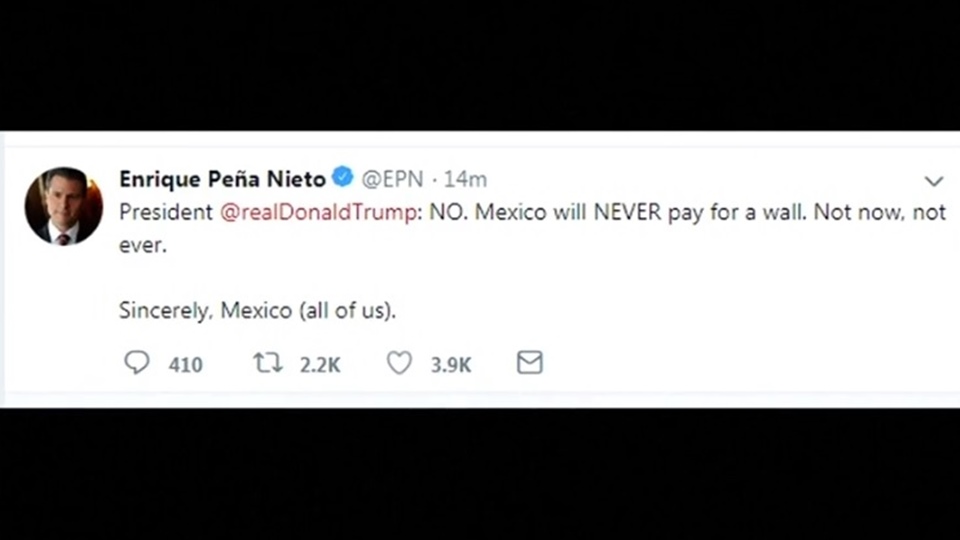Open the tweet options chevron menu
960x540 pixels.
(933, 181)
